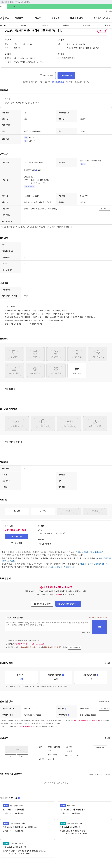Click 개인정보보호법 상세 보기 button
The width and height of the screenshot is (112, 868).
point(42,604)
